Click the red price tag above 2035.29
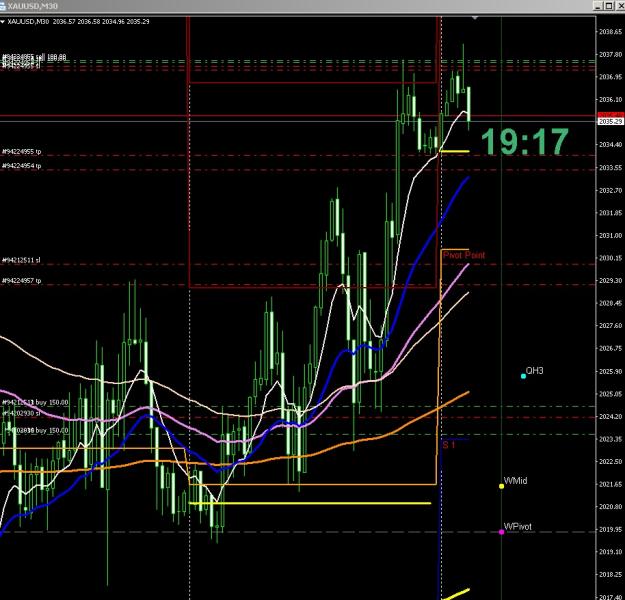 coord(611,115)
